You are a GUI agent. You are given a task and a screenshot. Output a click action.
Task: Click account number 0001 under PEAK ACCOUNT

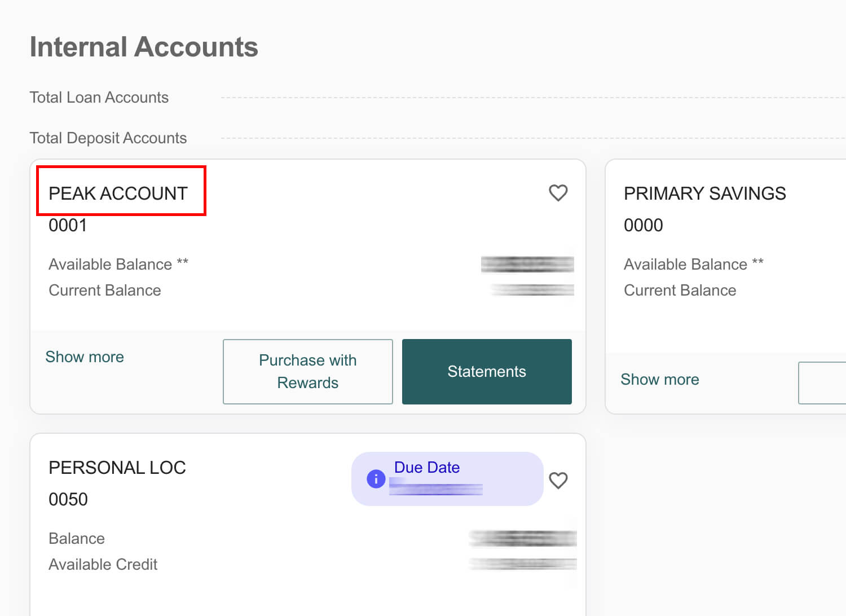click(x=68, y=225)
